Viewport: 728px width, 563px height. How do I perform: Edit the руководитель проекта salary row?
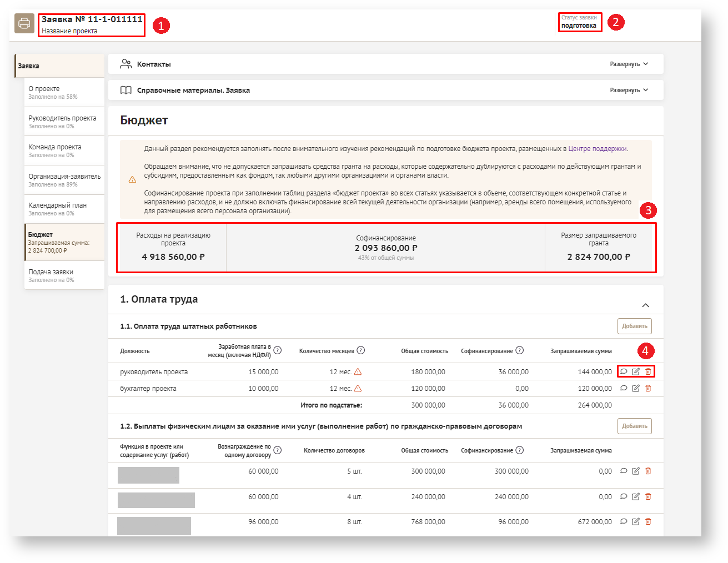[x=636, y=371]
